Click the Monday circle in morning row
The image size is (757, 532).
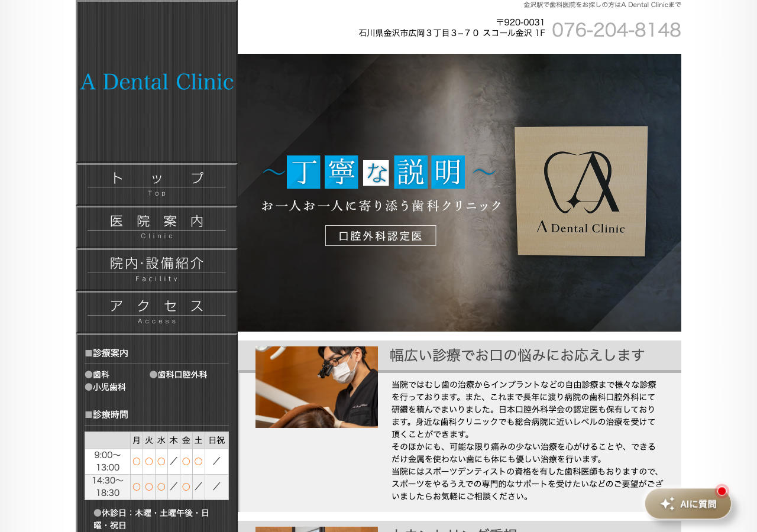137,461
